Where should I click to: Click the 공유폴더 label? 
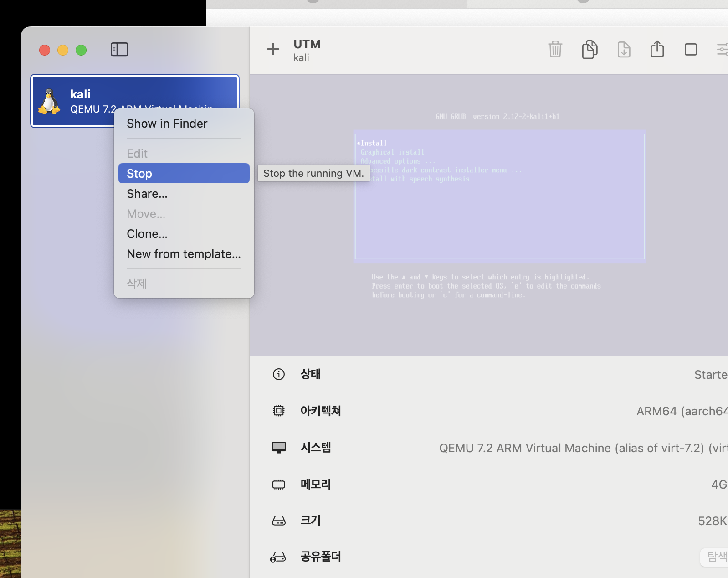[321, 557]
